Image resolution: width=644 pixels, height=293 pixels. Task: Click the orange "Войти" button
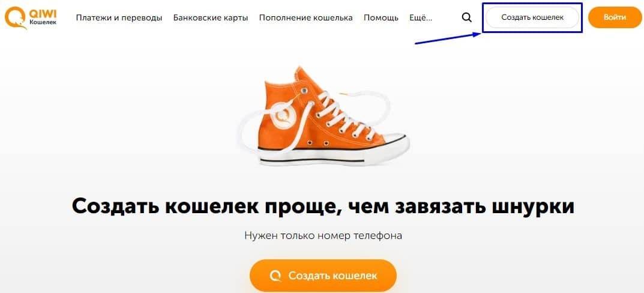pos(615,17)
